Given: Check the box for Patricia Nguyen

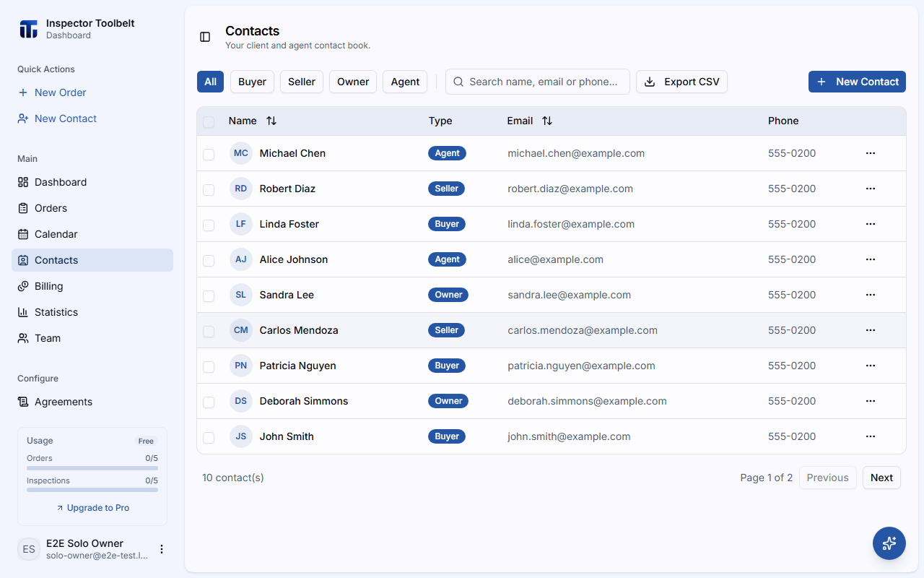Looking at the screenshot, I should click(x=209, y=367).
